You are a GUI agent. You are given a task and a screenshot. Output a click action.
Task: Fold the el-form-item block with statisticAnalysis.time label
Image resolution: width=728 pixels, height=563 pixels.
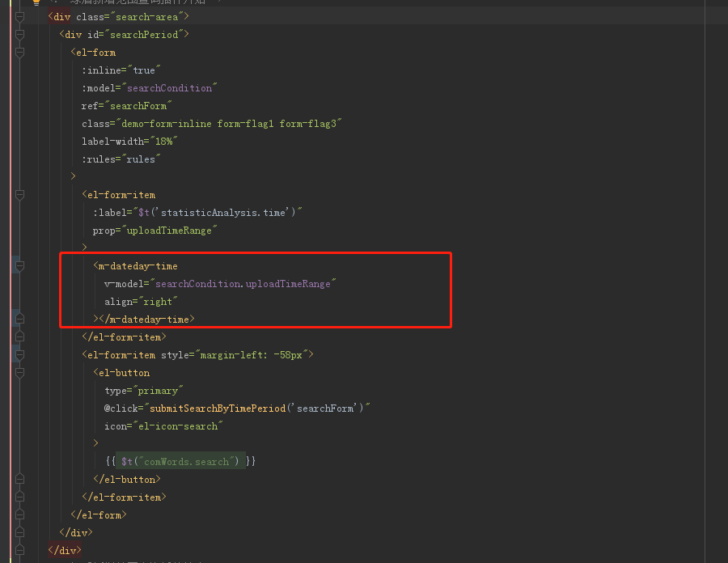coord(19,195)
